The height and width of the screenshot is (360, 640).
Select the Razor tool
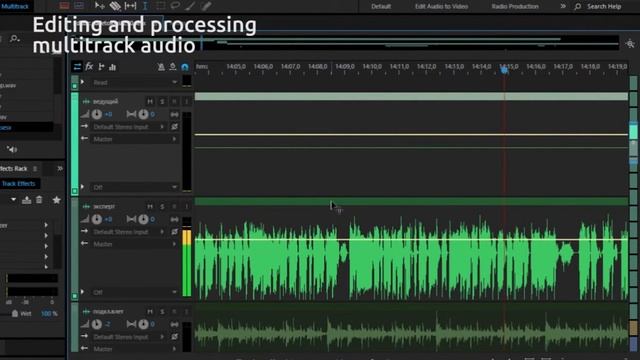click(115, 6)
